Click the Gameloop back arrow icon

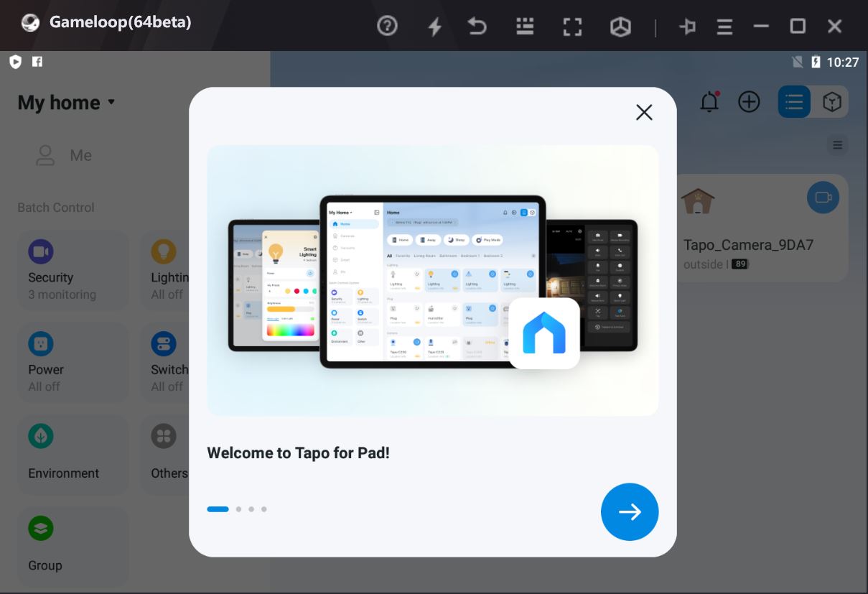477,27
